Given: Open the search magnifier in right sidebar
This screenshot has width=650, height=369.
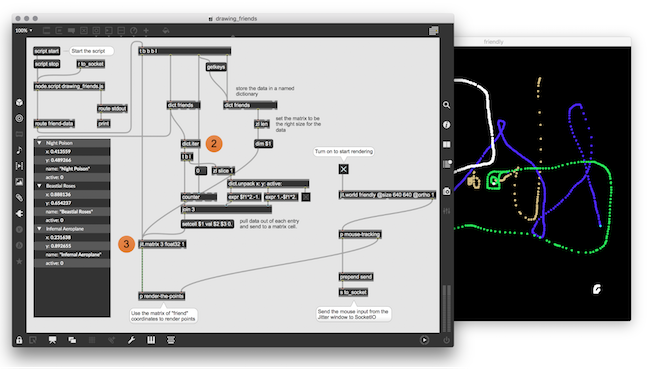Looking at the screenshot, I should tap(446, 105).
